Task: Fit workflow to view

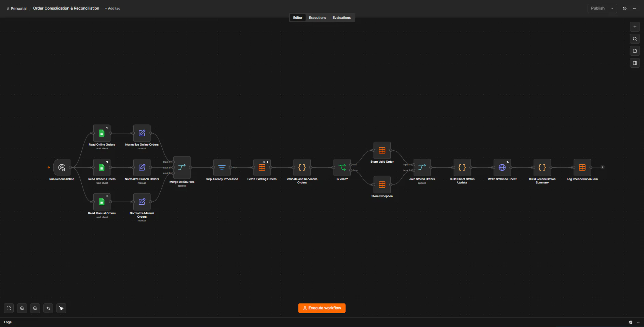Action: 9,309
